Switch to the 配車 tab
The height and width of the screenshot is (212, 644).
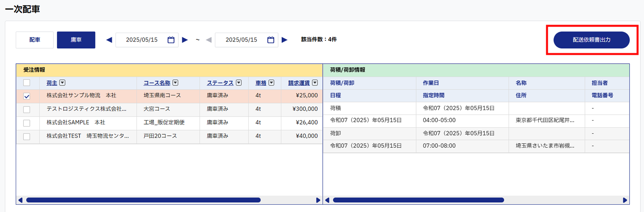(x=35, y=40)
